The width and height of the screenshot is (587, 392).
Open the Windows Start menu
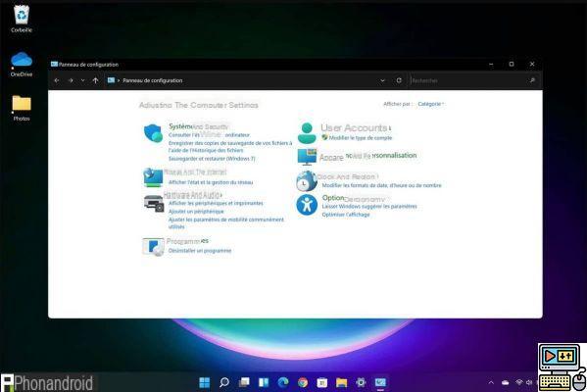(205, 382)
